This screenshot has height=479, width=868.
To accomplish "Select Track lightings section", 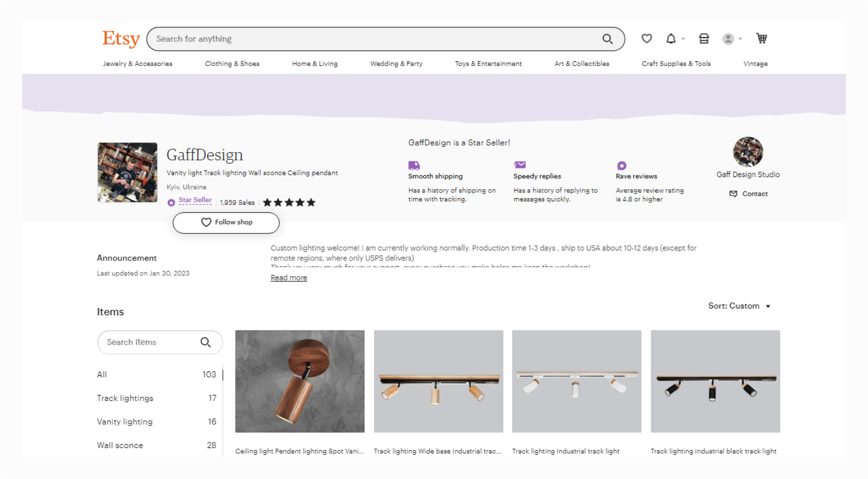I will (x=157, y=398).
